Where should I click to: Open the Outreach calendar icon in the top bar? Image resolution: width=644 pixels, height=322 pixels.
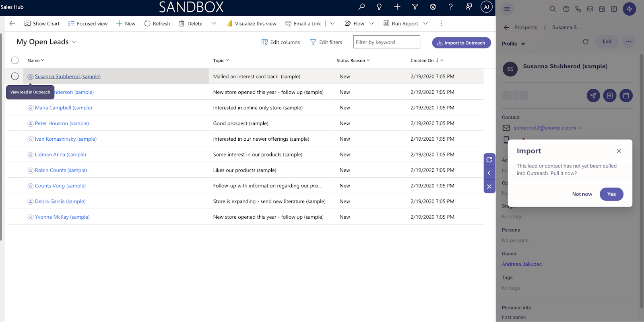[x=602, y=9]
